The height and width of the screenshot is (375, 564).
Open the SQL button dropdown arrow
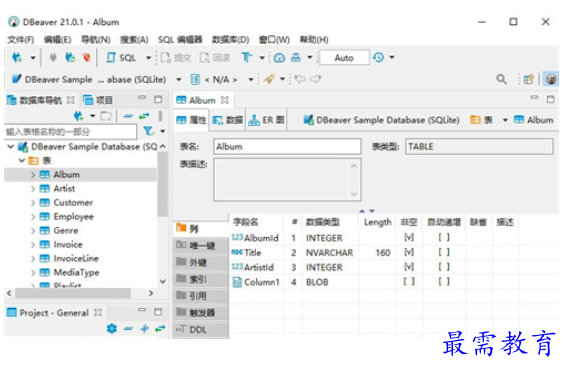tap(148, 58)
